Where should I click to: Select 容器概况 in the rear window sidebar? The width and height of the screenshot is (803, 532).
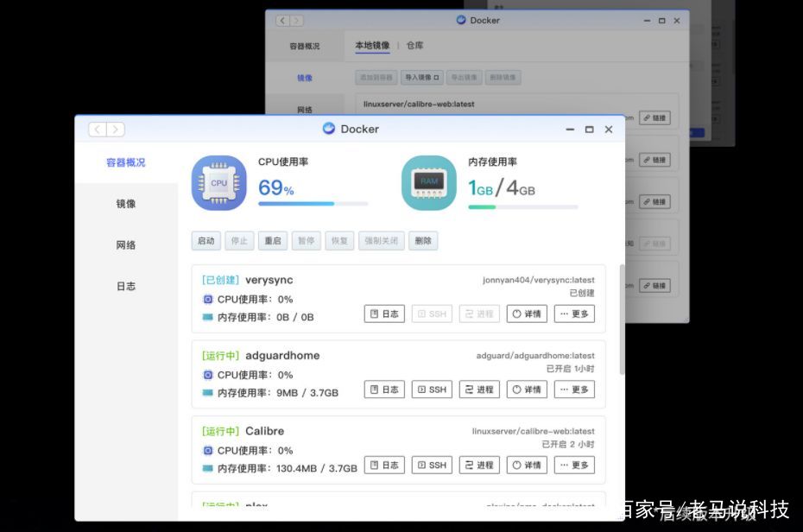tap(305, 46)
